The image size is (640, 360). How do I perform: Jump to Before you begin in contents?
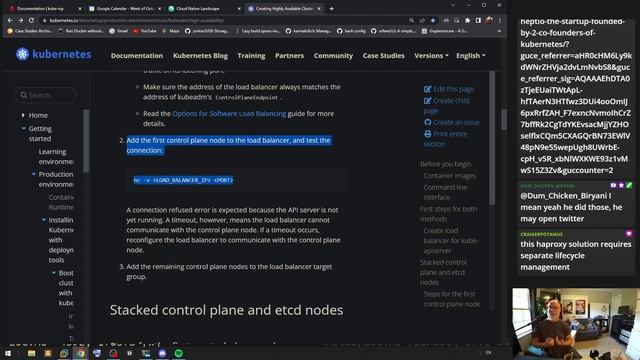click(x=445, y=164)
